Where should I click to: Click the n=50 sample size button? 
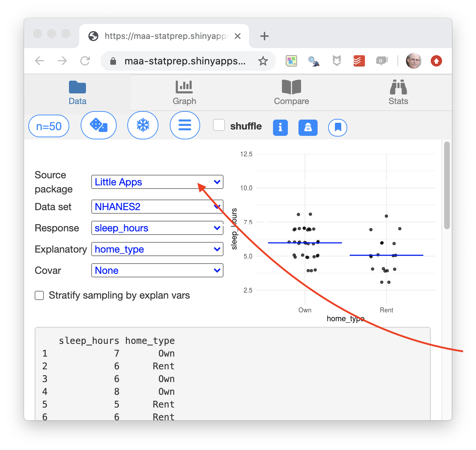point(49,126)
